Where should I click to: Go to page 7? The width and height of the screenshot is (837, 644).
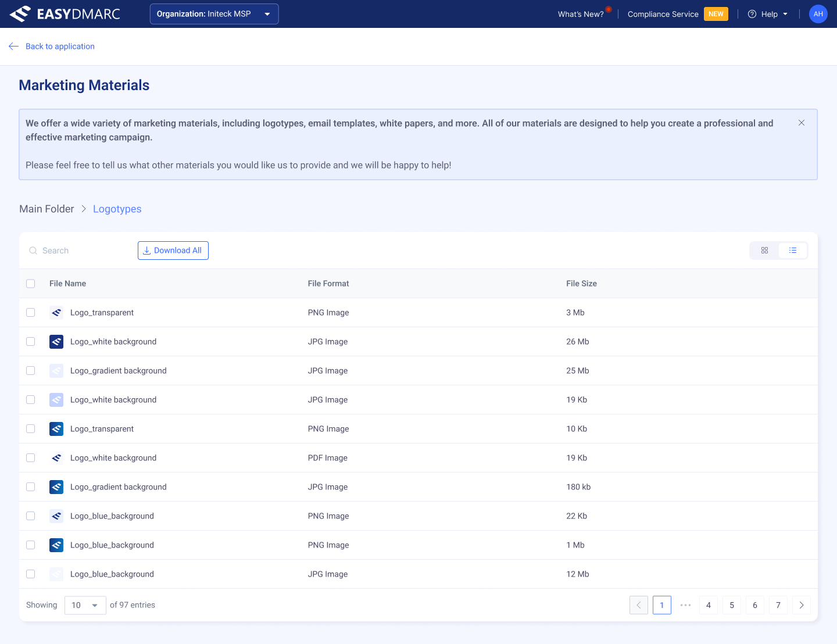(778, 605)
